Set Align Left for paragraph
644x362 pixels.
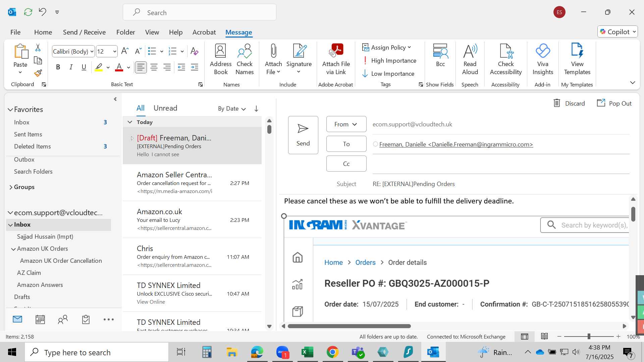pyautogui.click(x=141, y=67)
